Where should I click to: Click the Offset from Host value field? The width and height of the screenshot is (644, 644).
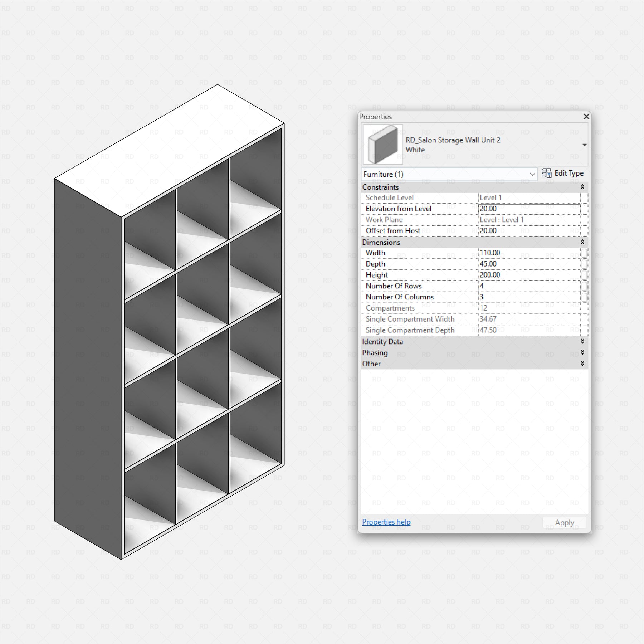click(x=529, y=231)
